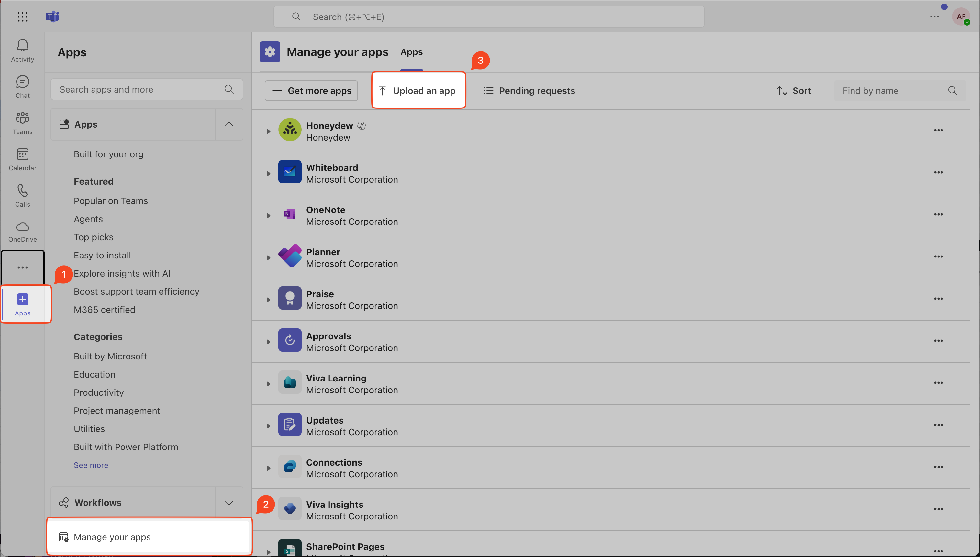Click the Get more apps button
Viewport: 980px width, 557px height.
pos(311,91)
